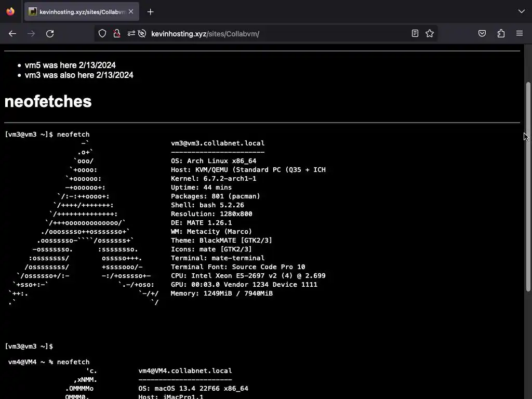Click 'Terminal Font: Source Code Pro 10' line

tap(238, 267)
